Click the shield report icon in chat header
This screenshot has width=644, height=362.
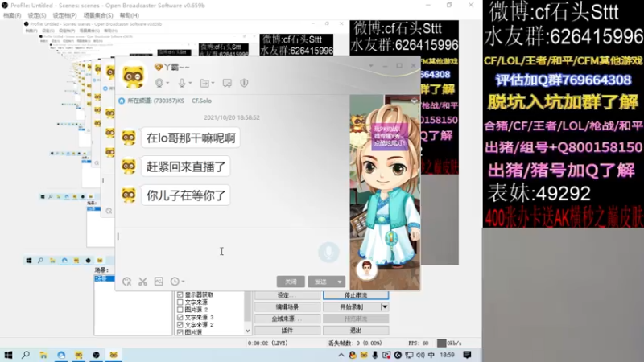pos(245,83)
